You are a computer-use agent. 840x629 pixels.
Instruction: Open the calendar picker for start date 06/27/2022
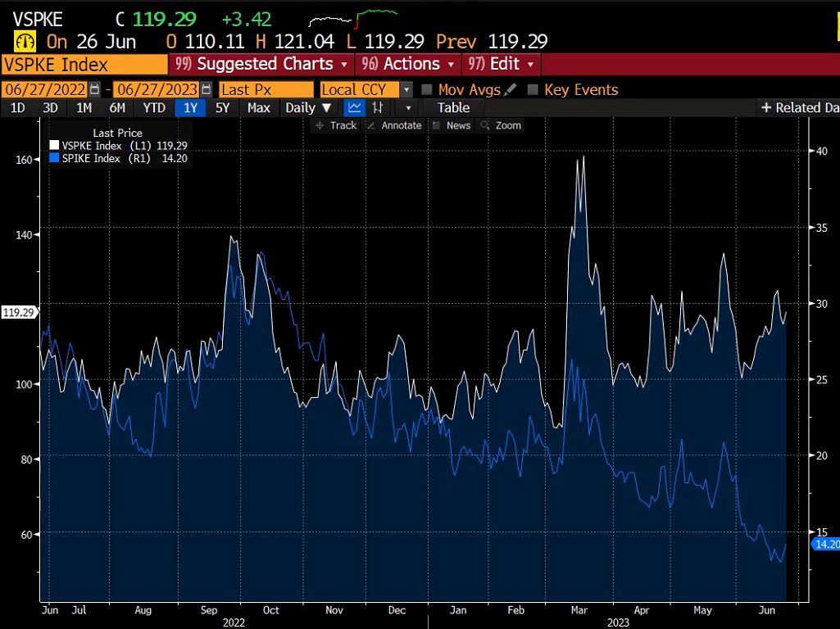pyautogui.click(x=95, y=89)
